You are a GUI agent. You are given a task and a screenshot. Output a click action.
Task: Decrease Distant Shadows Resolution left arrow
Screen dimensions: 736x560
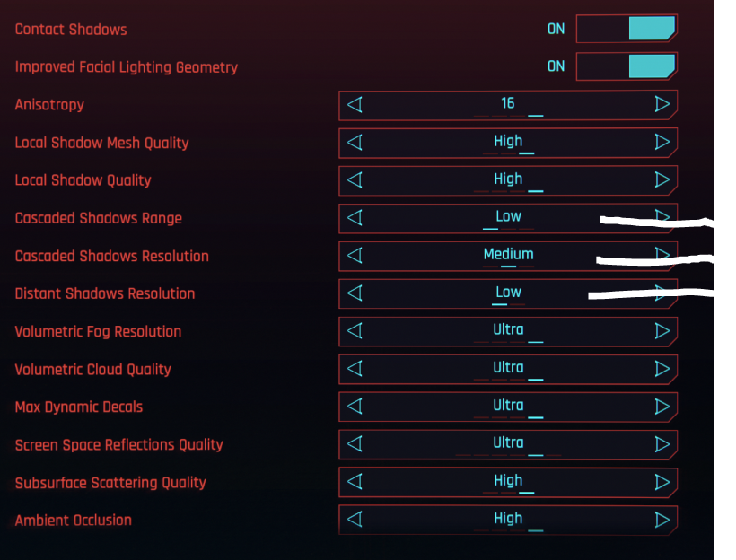(x=355, y=293)
